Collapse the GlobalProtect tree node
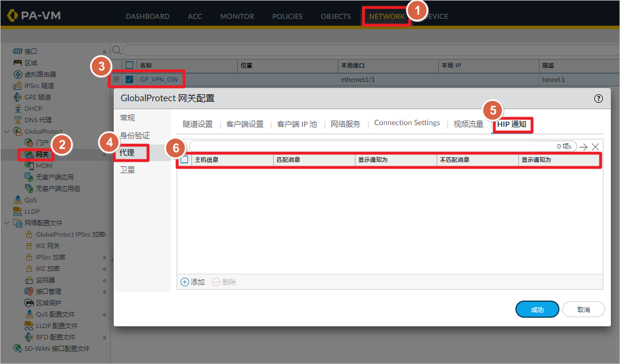The image size is (620, 364). [6, 131]
